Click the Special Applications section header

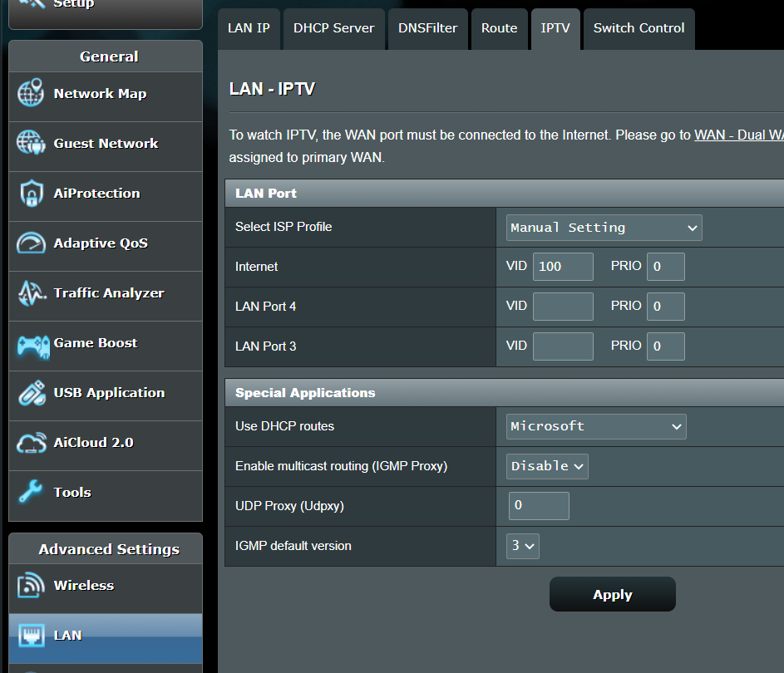pos(504,393)
